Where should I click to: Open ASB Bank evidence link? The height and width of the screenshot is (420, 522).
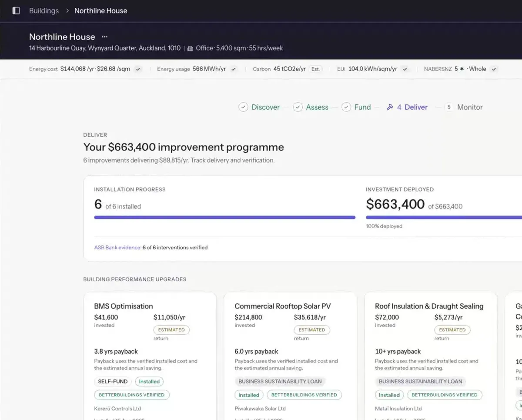[x=117, y=248]
